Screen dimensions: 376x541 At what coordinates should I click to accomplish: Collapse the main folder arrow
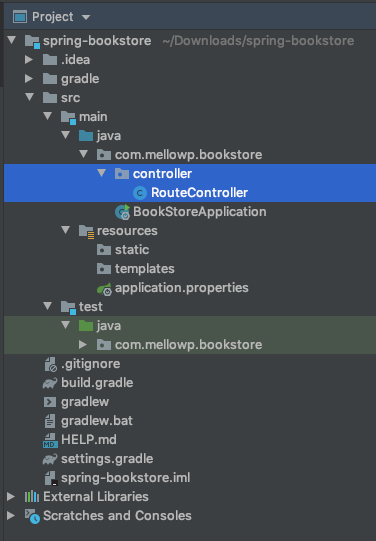pyautogui.click(x=48, y=116)
